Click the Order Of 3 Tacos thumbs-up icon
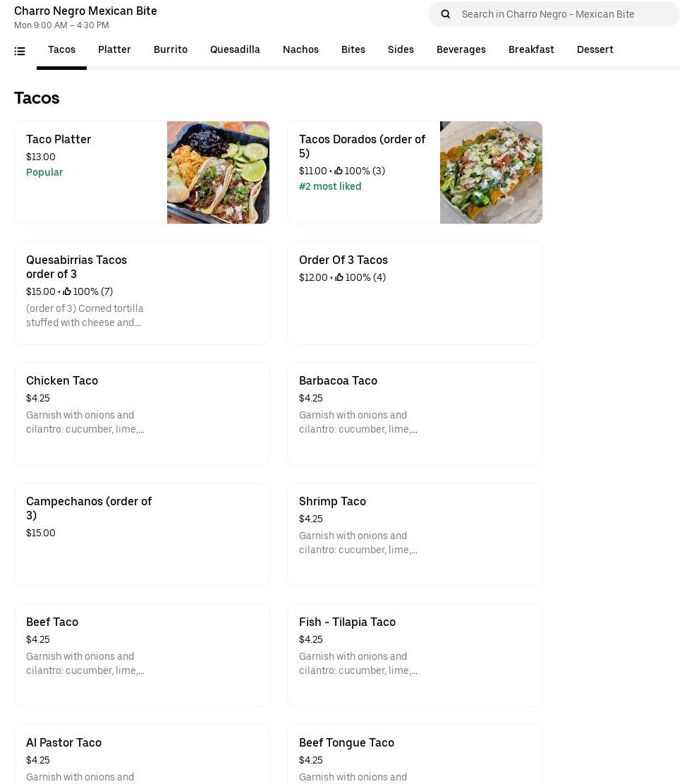Image resolution: width=694 pixels, height=784 pixels. 339,277
